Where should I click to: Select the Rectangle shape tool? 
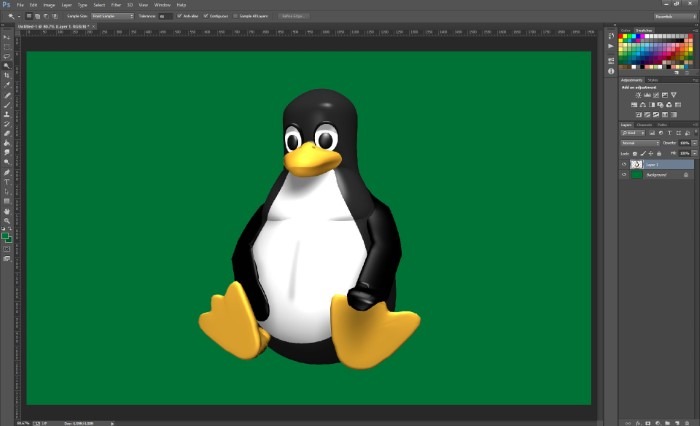point(7,201)
